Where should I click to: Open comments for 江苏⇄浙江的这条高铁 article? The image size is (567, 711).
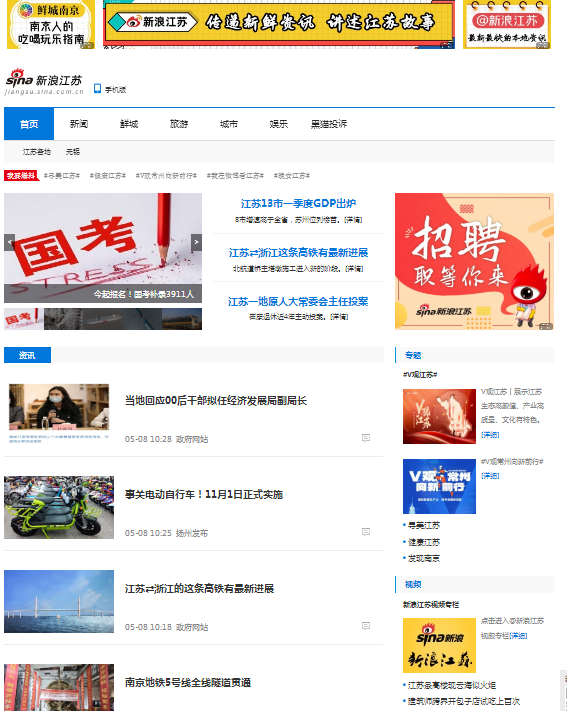point(366,626)
